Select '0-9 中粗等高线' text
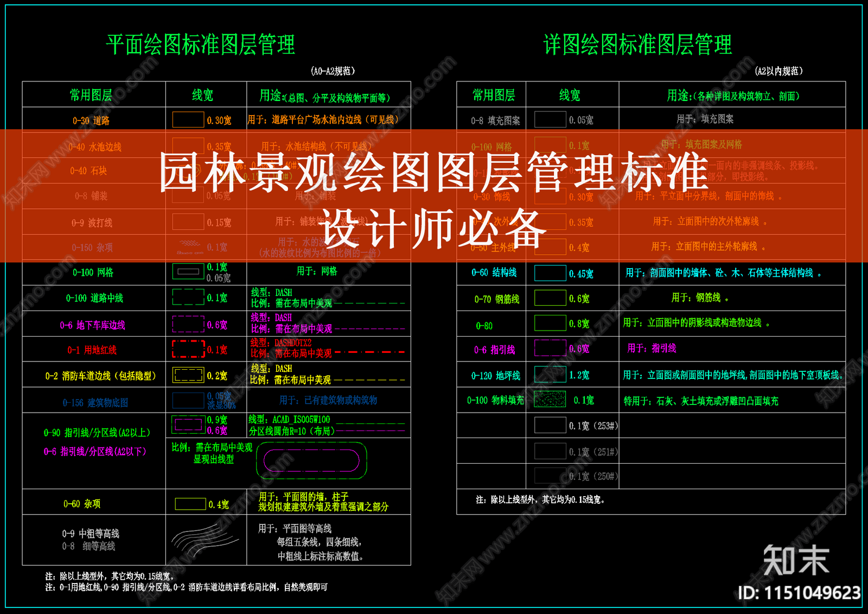 point(90,534)
